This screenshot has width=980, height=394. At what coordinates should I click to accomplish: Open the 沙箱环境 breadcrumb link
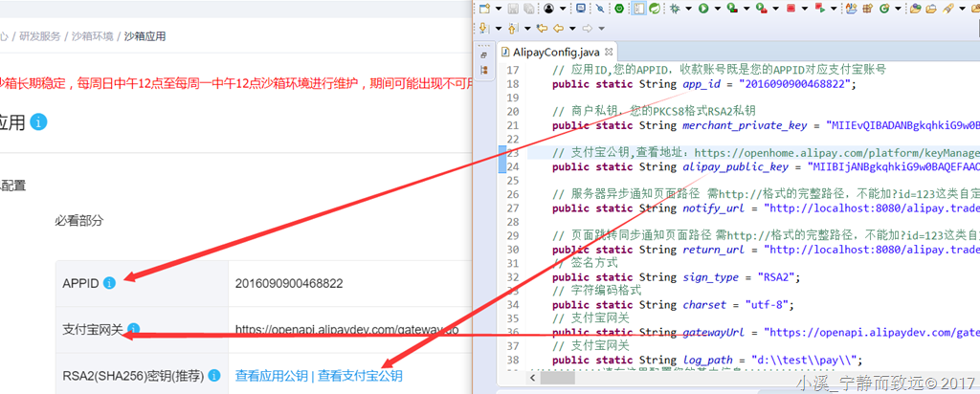93,36
